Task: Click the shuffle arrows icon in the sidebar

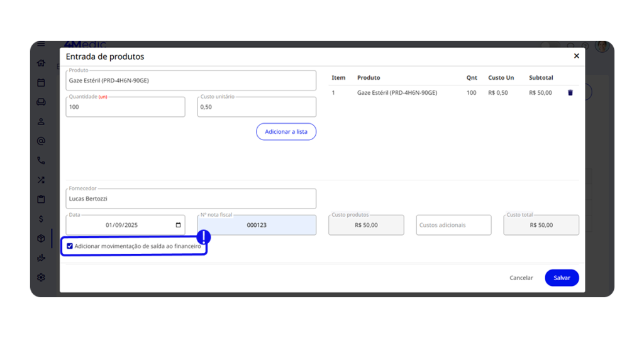Action: (x=41, y=180)
